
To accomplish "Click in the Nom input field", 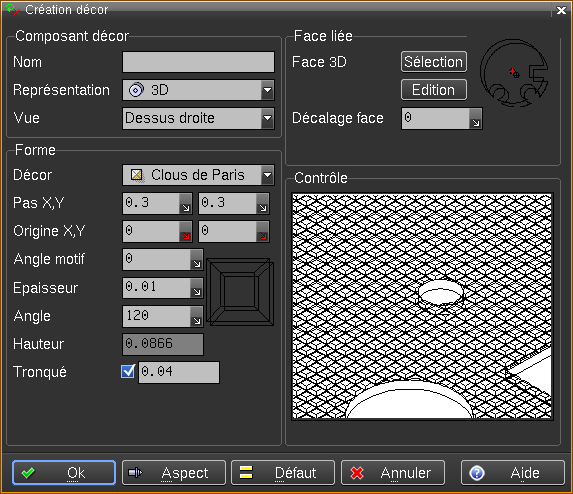I will click(198, 62).
